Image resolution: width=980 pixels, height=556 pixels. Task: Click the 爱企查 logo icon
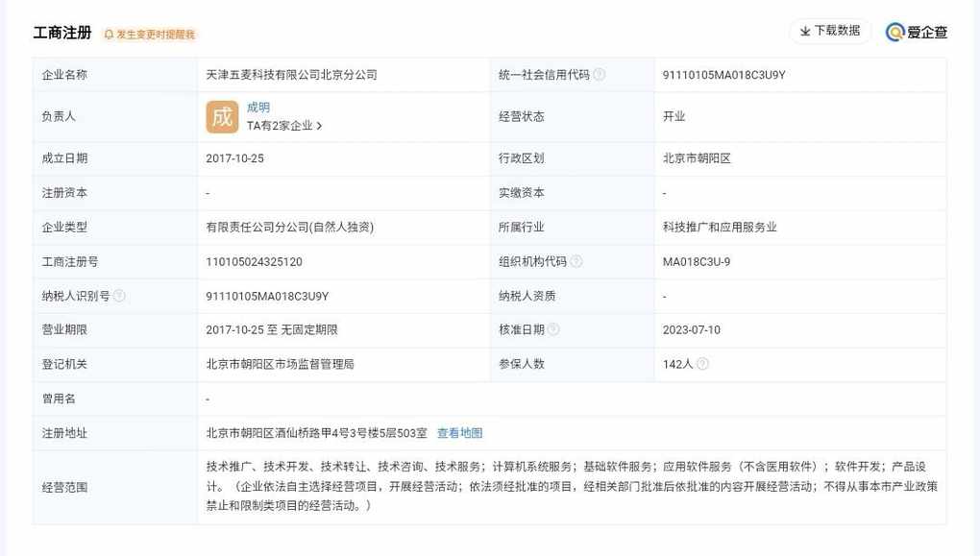895,32
